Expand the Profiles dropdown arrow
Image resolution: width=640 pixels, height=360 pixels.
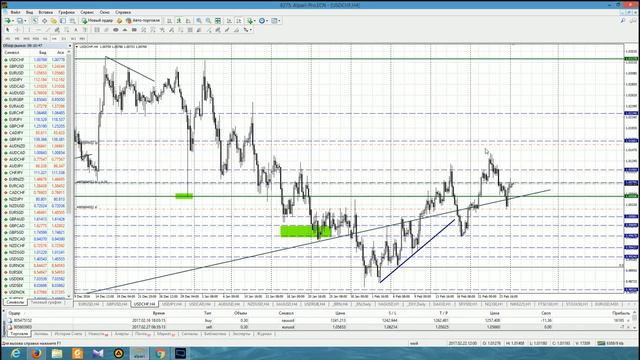pos(25,21)
